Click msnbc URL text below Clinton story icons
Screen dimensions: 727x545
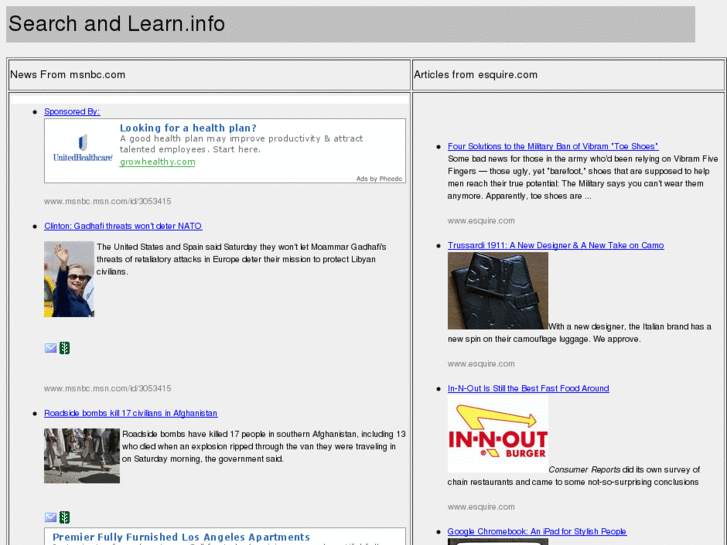pyautogui.click(x=108, y=388)
